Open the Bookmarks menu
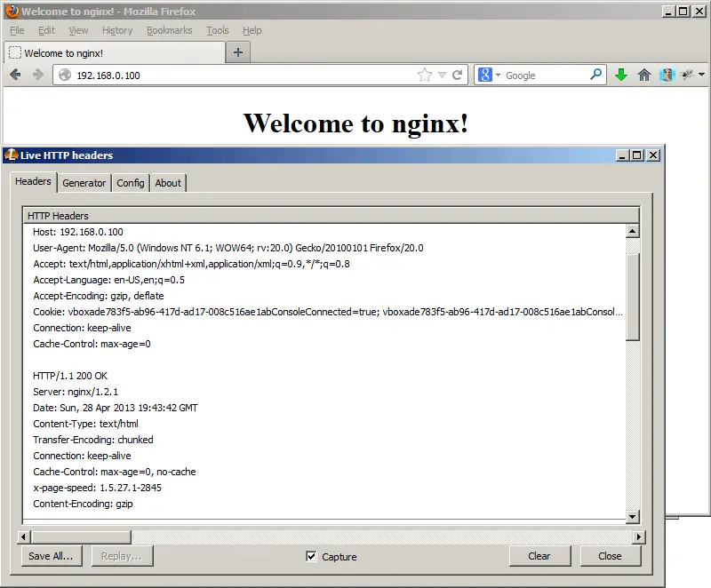The image size is (711, 588). click(x=169, y=30)
